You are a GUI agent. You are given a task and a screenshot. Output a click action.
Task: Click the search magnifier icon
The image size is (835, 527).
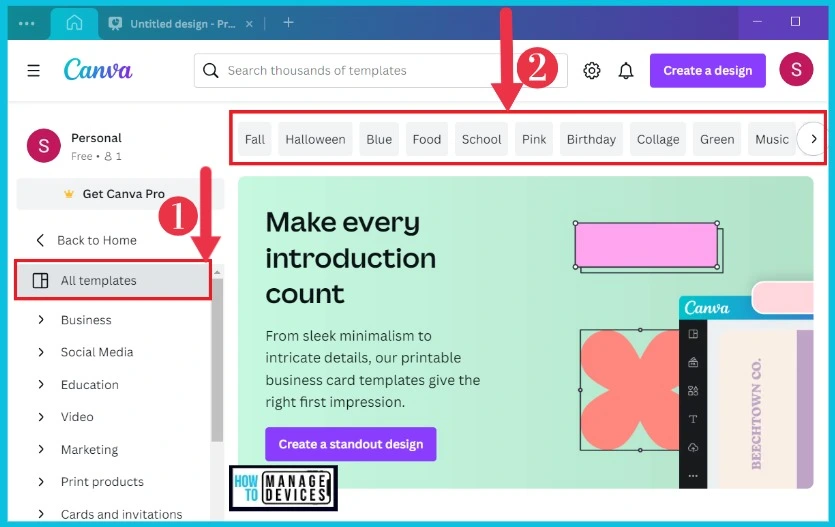211,70
